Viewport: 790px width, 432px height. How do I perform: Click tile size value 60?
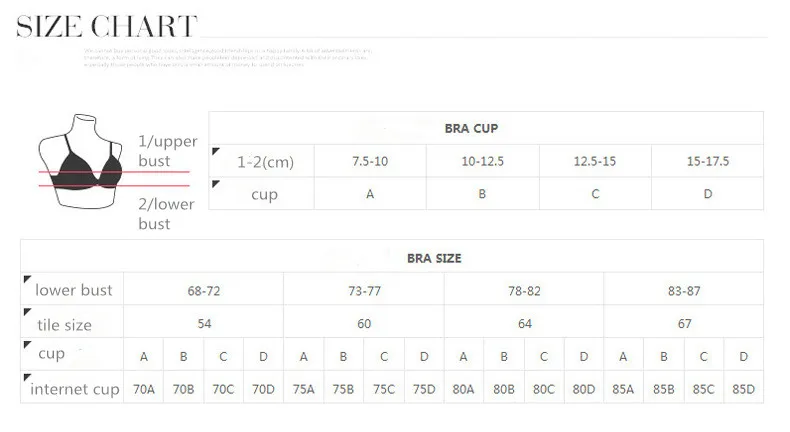coord(364,324)
